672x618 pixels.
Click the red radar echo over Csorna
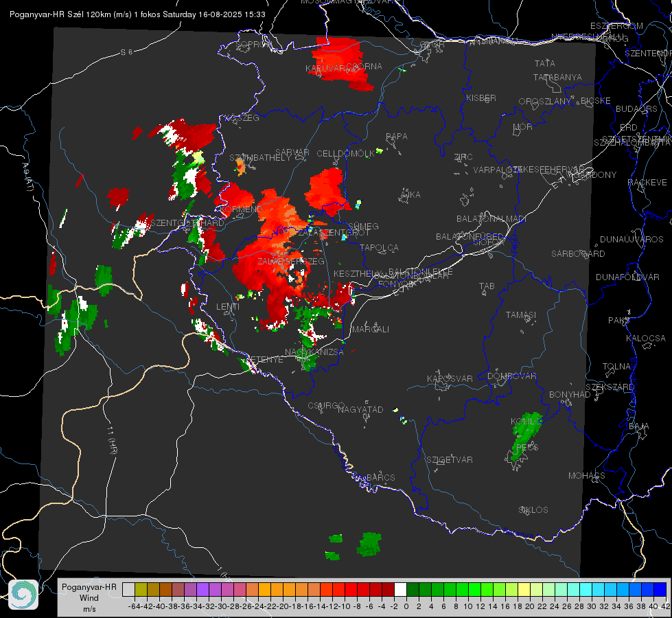coord(340,63)
